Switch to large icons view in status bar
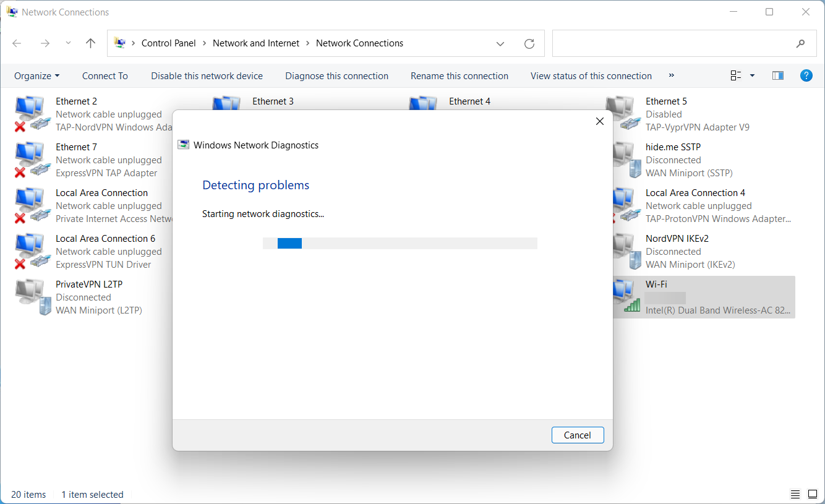The width and height of the screenshot is (825, 504). (x=812, y=494)
